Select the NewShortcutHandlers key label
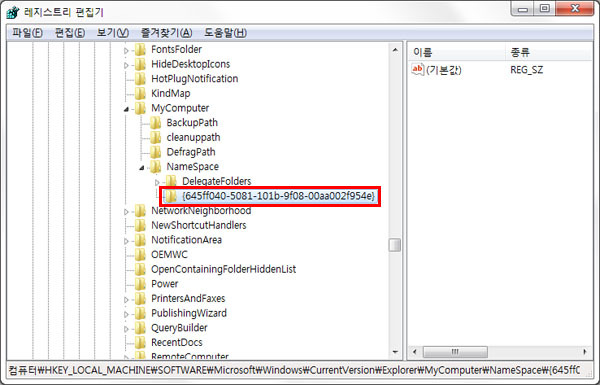 pos(199,225)
